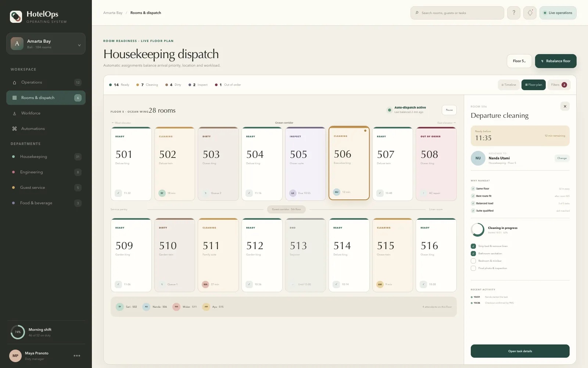588x368 pixels.
Task: Select room 516 card
Action: (x=436, y=255)
